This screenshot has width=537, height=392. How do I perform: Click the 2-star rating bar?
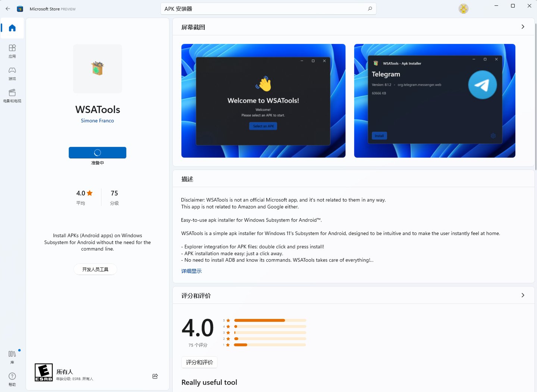(x=270, y=339)
